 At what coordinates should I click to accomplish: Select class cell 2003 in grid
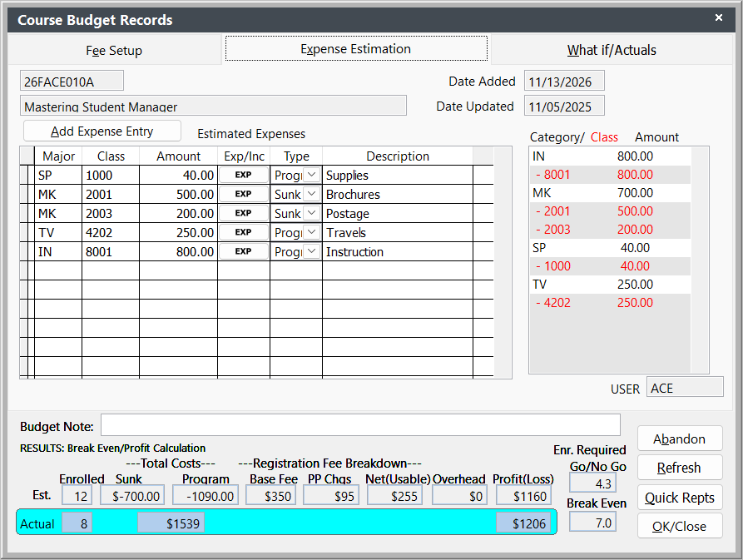(x=111, y=213)
